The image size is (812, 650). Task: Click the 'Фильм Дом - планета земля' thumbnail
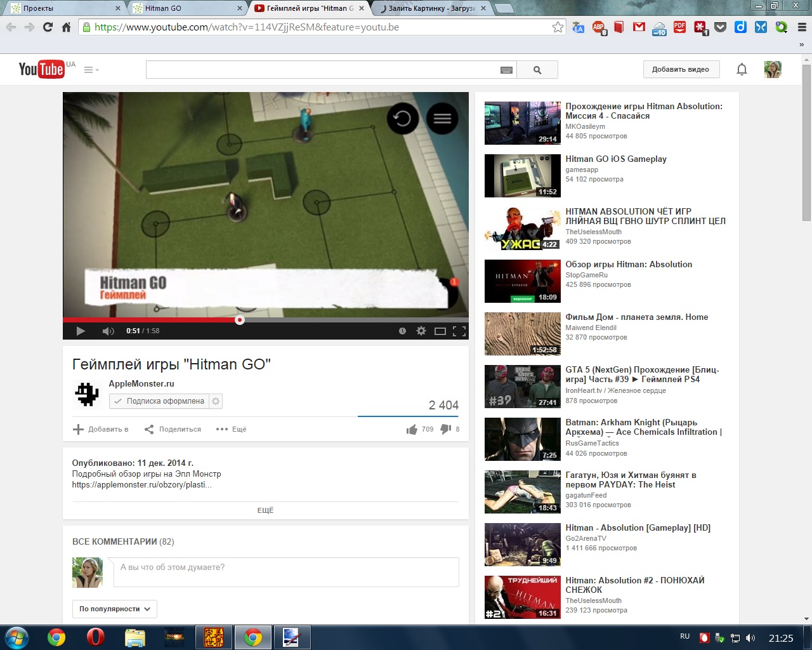(523, 334)
